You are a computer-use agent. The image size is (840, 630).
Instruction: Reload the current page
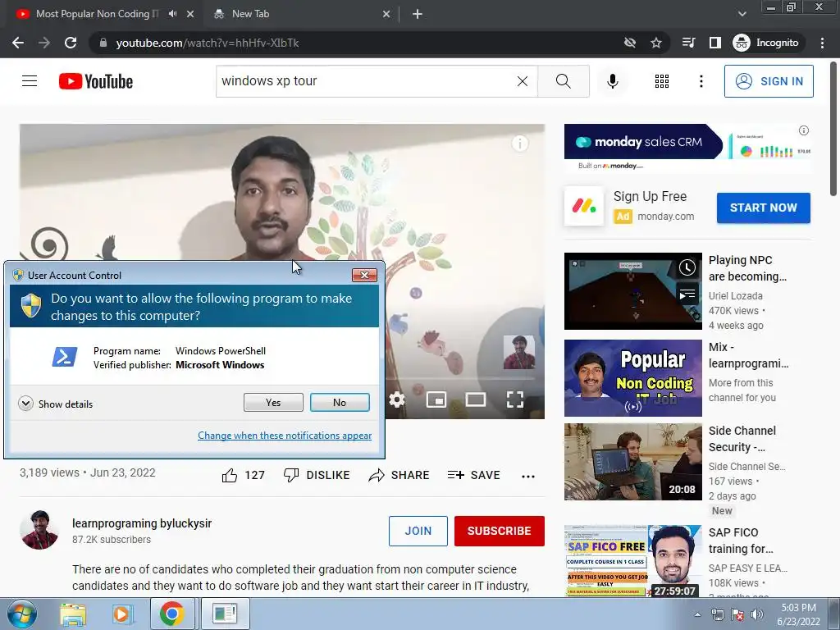pyautogui.click(x=71, y=43)
